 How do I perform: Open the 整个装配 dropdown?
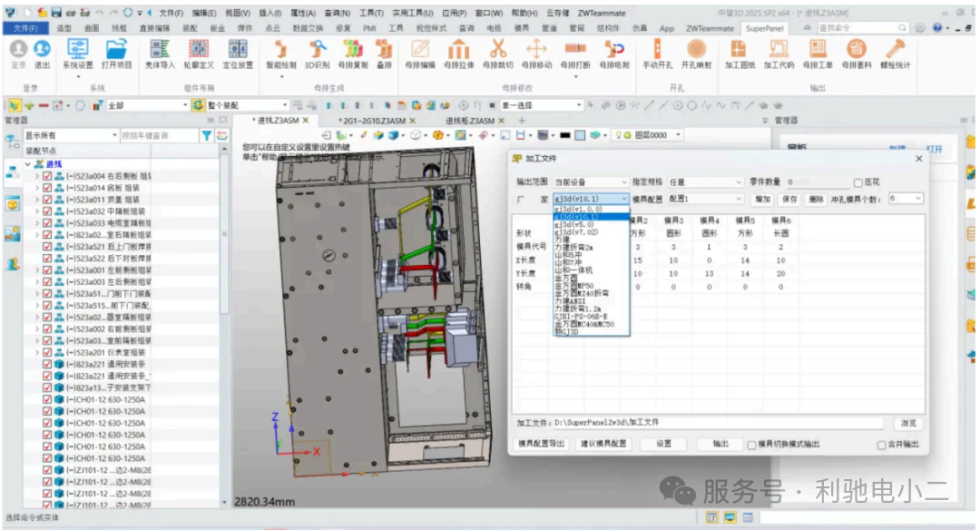(x=248, y=105)
